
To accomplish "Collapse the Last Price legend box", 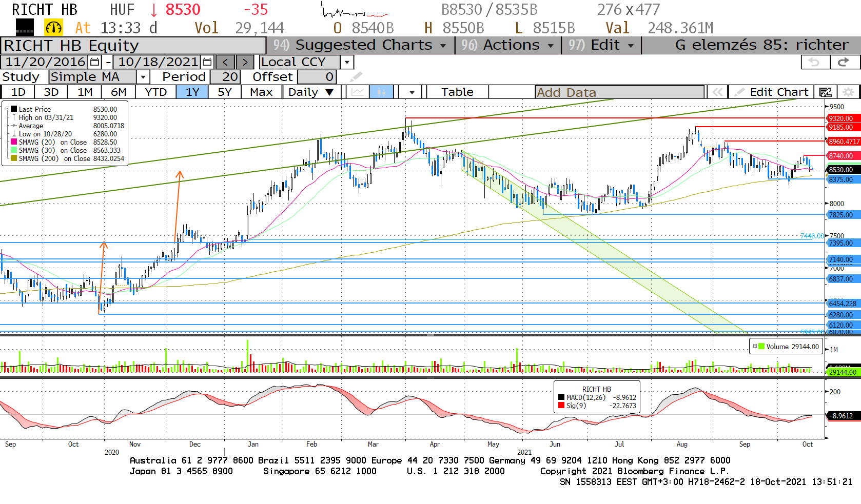I will coord(7,109).
